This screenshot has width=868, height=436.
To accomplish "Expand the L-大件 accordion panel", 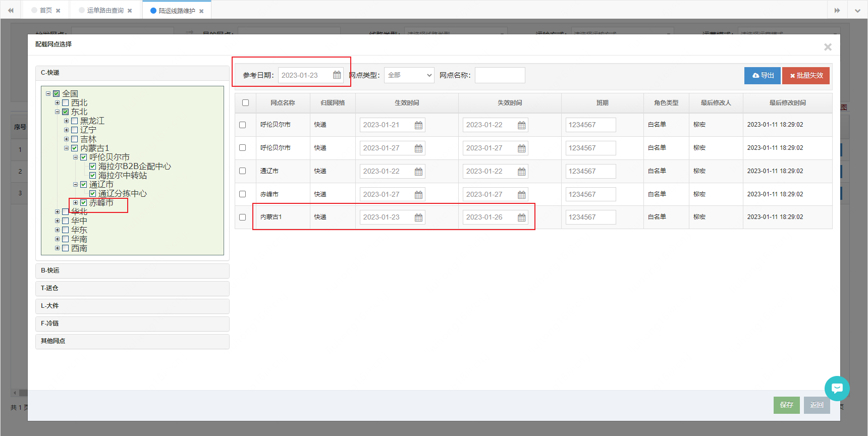I will [132, 306].
